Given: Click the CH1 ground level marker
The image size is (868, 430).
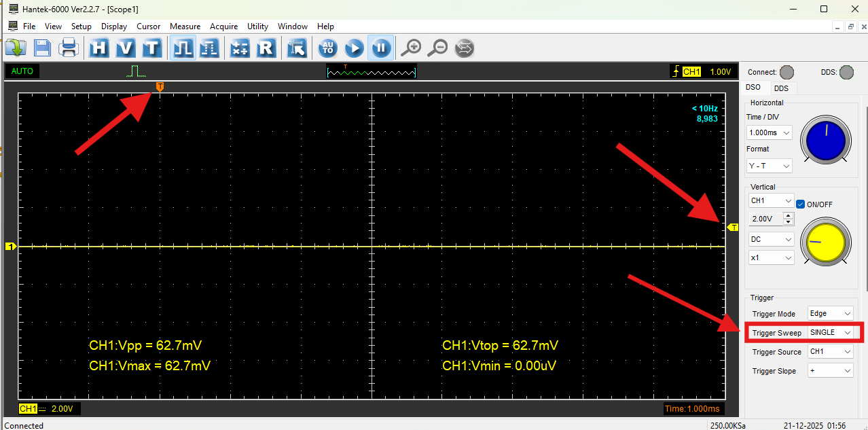Looking at the screenshot, I should 10,246.
